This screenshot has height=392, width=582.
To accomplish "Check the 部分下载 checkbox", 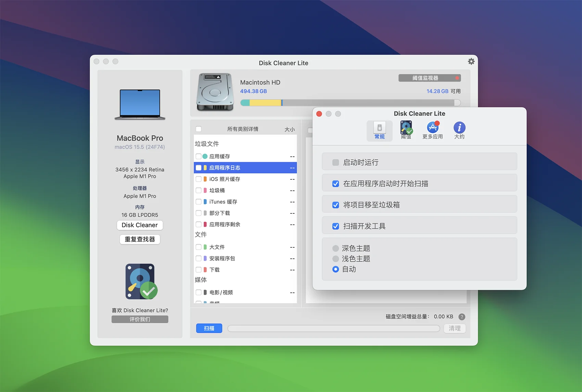I will click(x=199, y=213).
